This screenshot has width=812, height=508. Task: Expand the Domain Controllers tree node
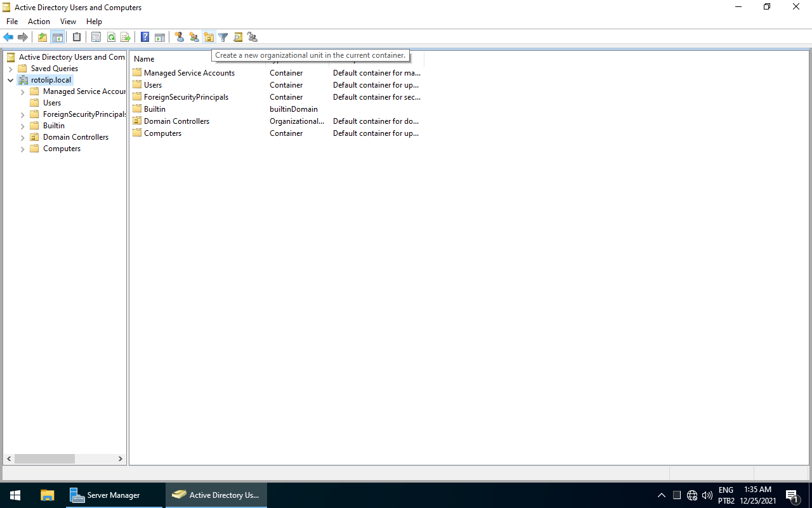(22, 137)
